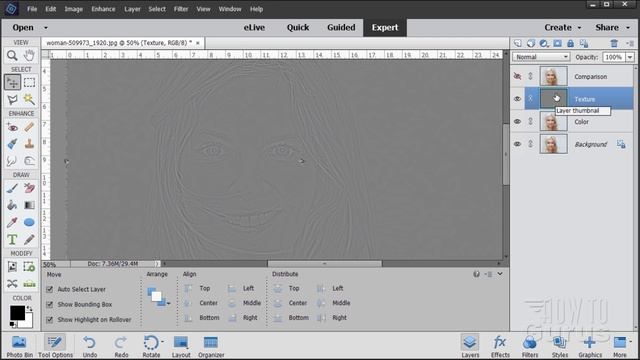The width and height of the screenshot is (640, 360).
Task: Expand the Open dropdown arrow
Action: tap(46, 28)
